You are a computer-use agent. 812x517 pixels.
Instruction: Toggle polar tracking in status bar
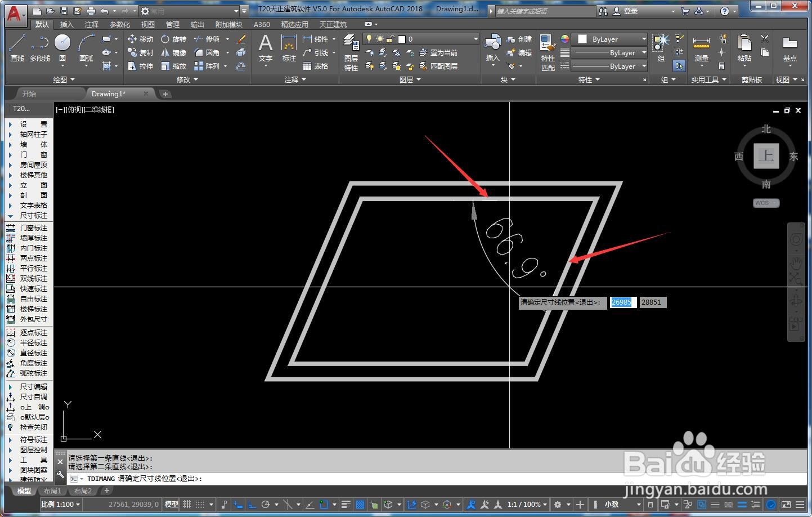pyautogui.click(x=266, y=505)
